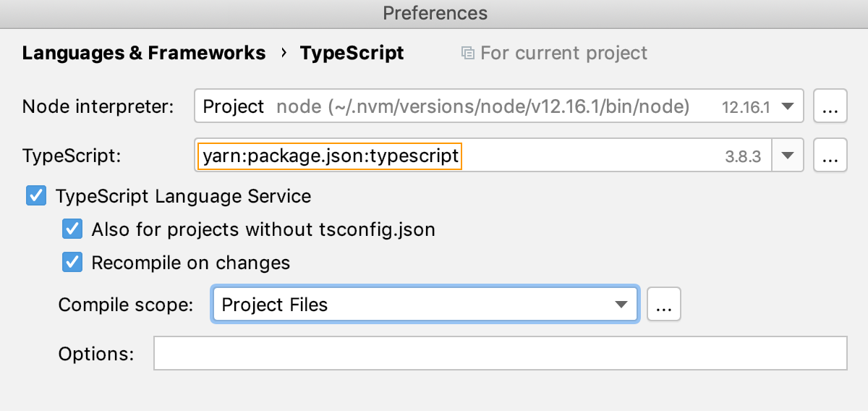Click 'For current project' label
This screenshot has height=411, width=868.
coord(563,54)
